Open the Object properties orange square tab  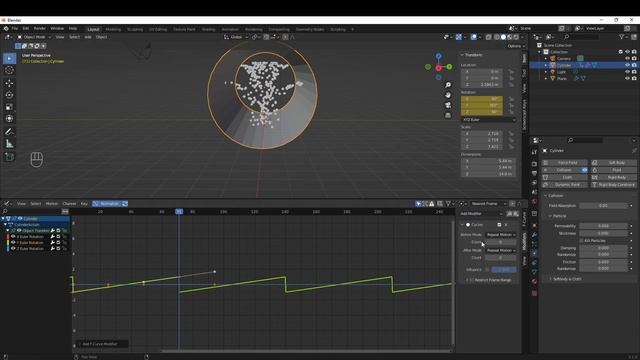pos(534,225)
